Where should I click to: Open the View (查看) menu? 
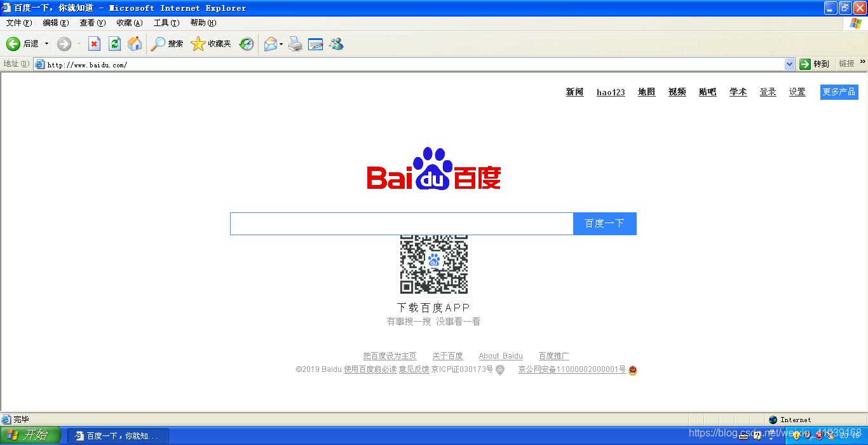[92, 23]
